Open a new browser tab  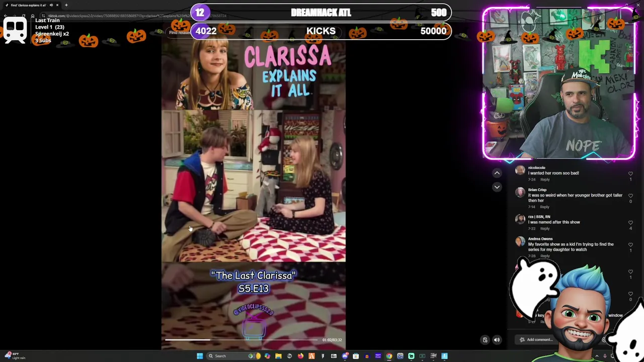(66, 5)
